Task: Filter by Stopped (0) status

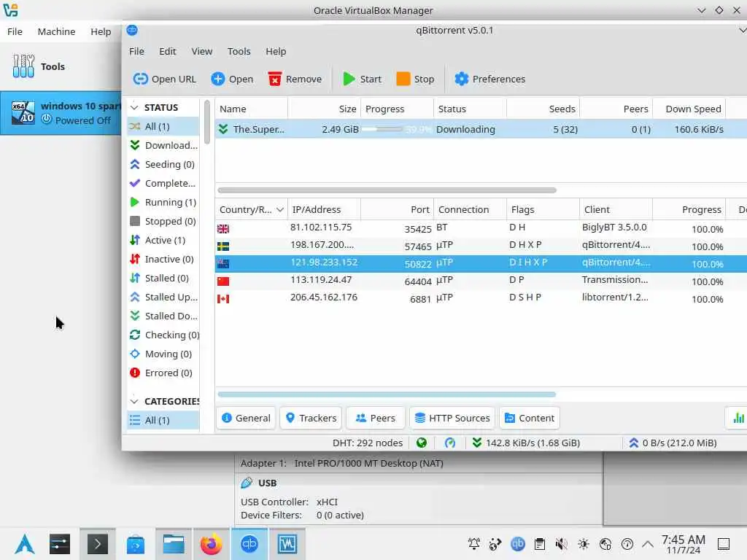Action: click(x=163, y=222)
